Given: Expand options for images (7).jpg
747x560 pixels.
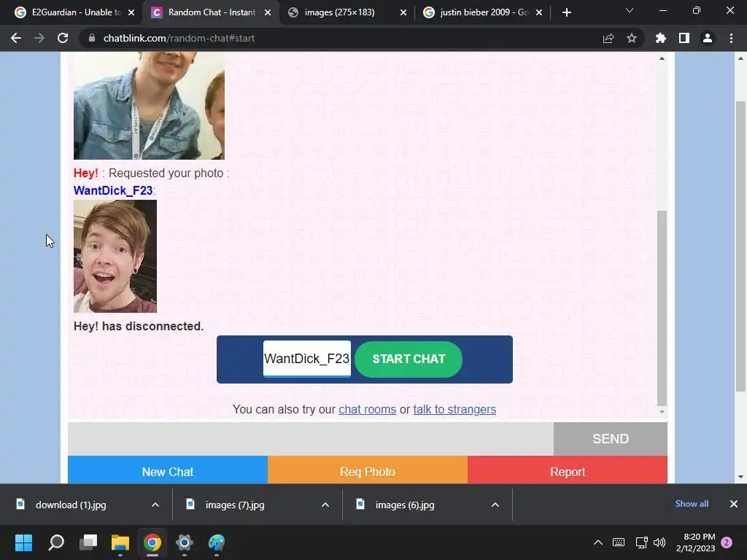Looking at the screenshot, I should pyautogui.click(x=325, y=505).
